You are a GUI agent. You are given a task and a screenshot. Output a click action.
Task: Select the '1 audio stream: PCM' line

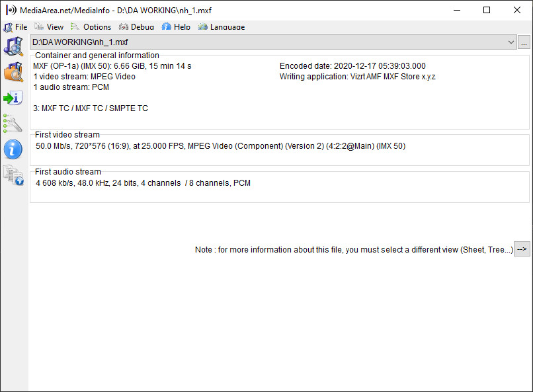[x=71, y=87]
